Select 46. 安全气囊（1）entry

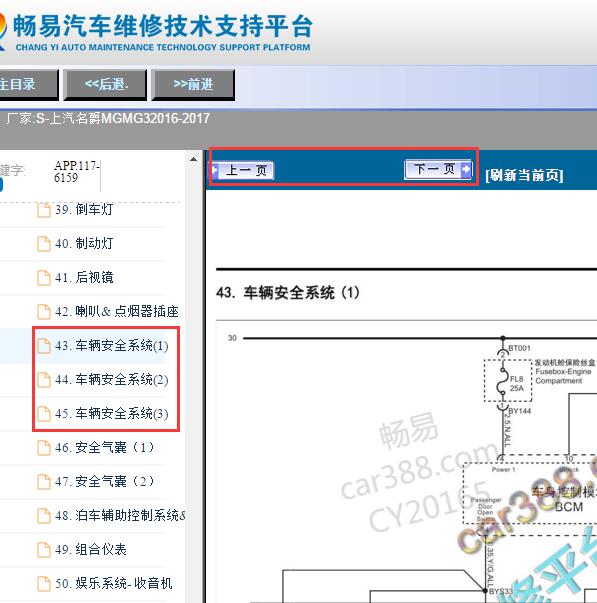pos(105,447)
